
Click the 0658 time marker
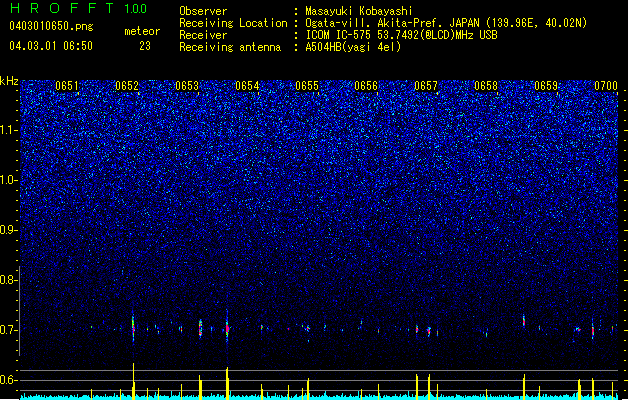coord(486,86)
